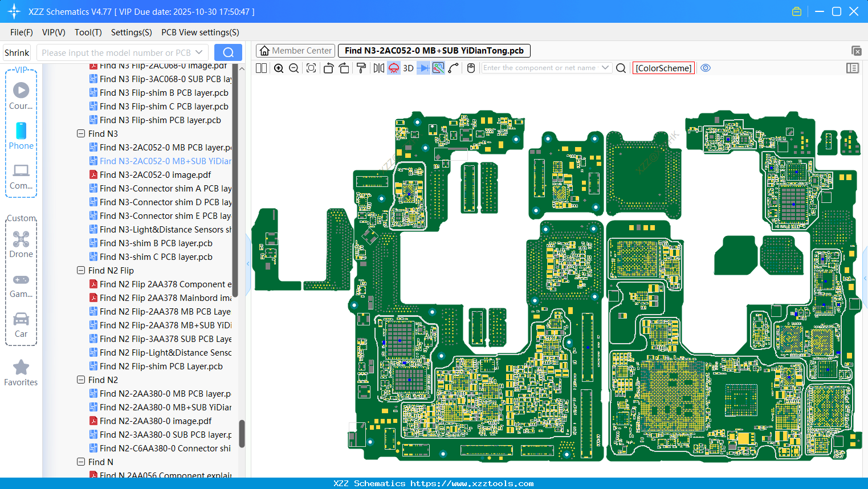
Task: Click the Shrink button
Action: click(x=17, y=52)
